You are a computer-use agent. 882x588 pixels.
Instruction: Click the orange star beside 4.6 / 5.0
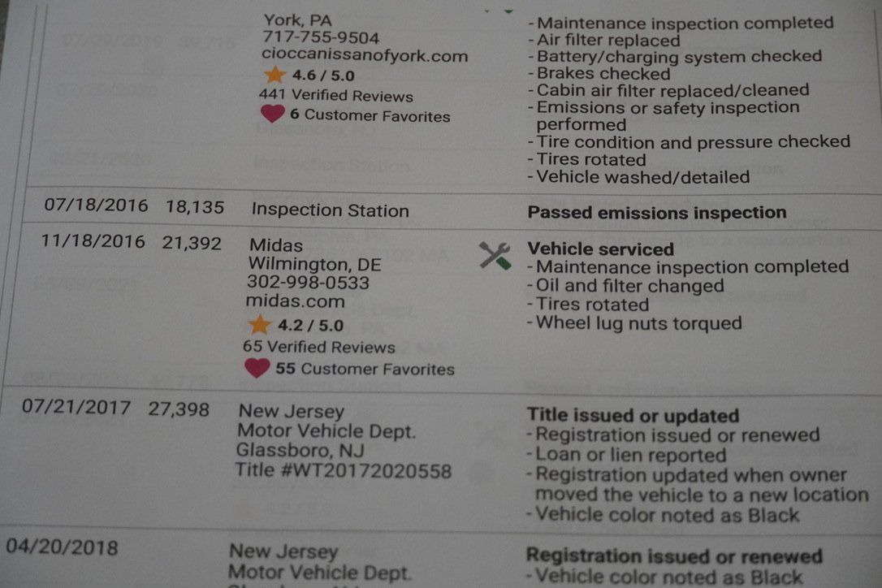pyautogui.click(x=275, y=75)
